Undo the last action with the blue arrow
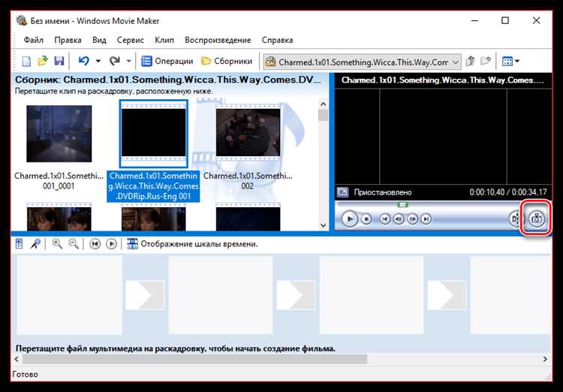The image size is (563, 392). click(83, 61)
